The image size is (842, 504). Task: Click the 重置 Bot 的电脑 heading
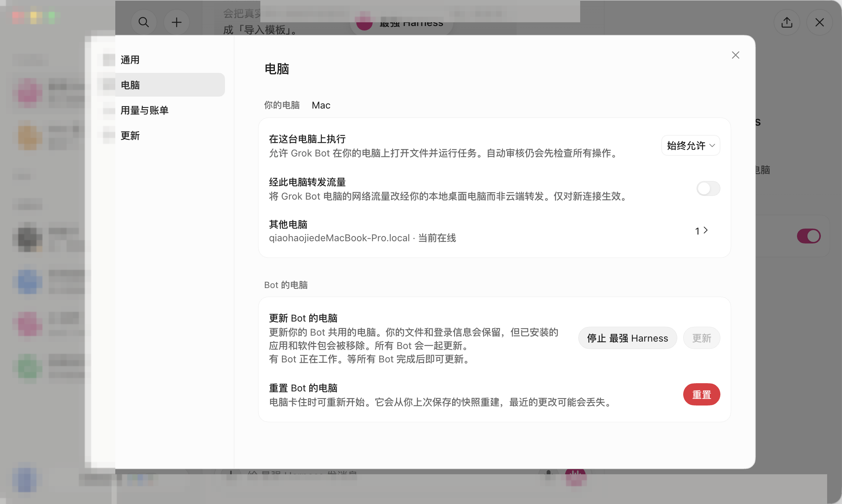pyautogui.click(x=303, y=388)
